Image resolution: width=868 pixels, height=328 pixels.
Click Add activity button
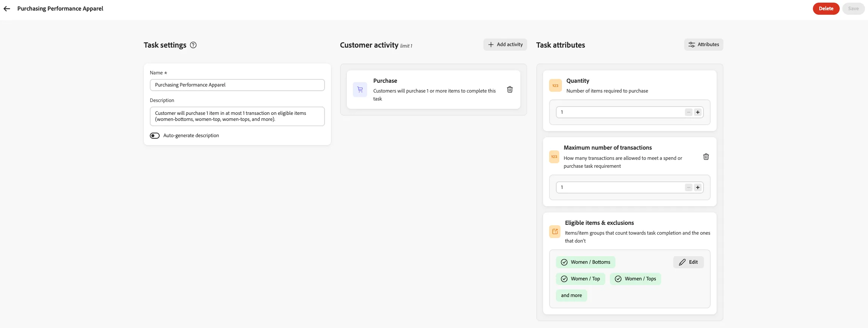pyautogui.click(x=505, y=45)
